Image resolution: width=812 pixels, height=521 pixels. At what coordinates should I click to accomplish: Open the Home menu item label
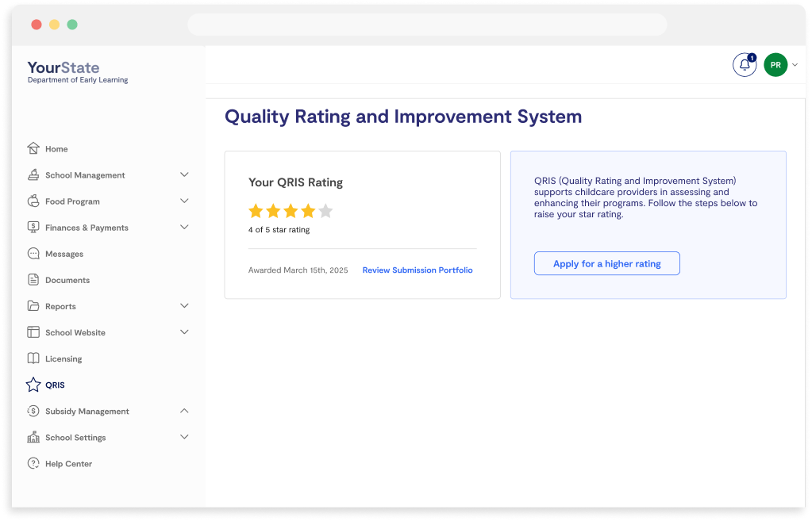(56, 149)
